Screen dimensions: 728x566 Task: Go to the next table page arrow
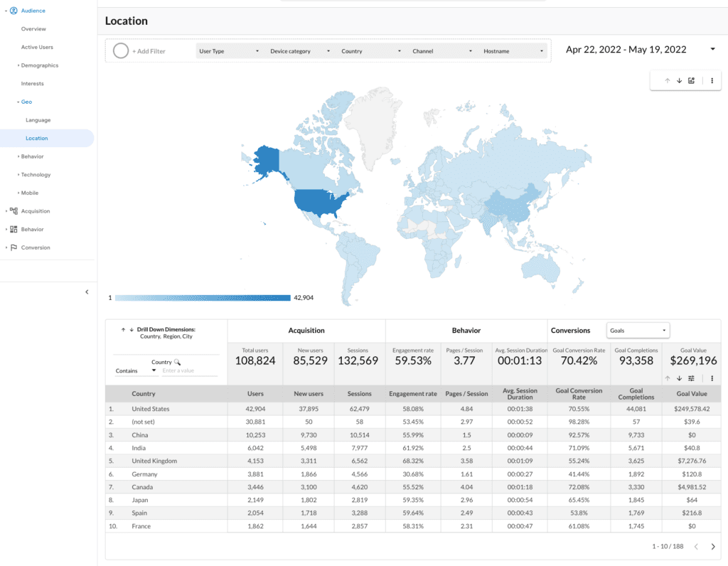tap(713, 546)
